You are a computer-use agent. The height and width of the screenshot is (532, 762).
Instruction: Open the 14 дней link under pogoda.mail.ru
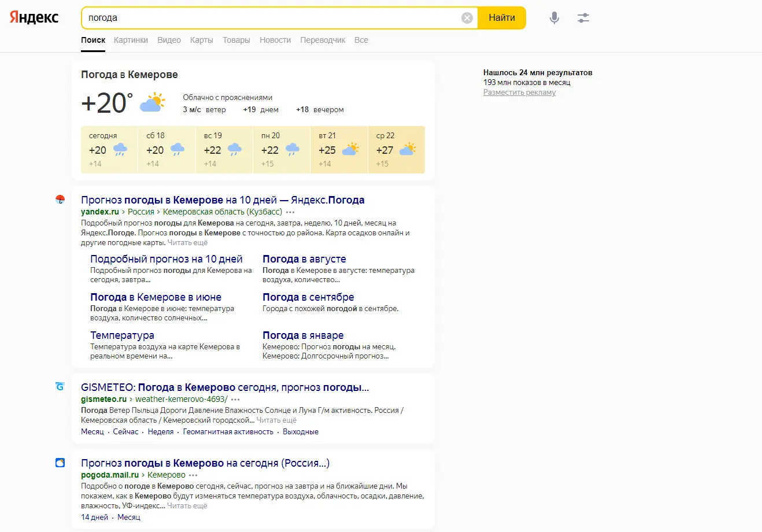[x=94, y=518]
